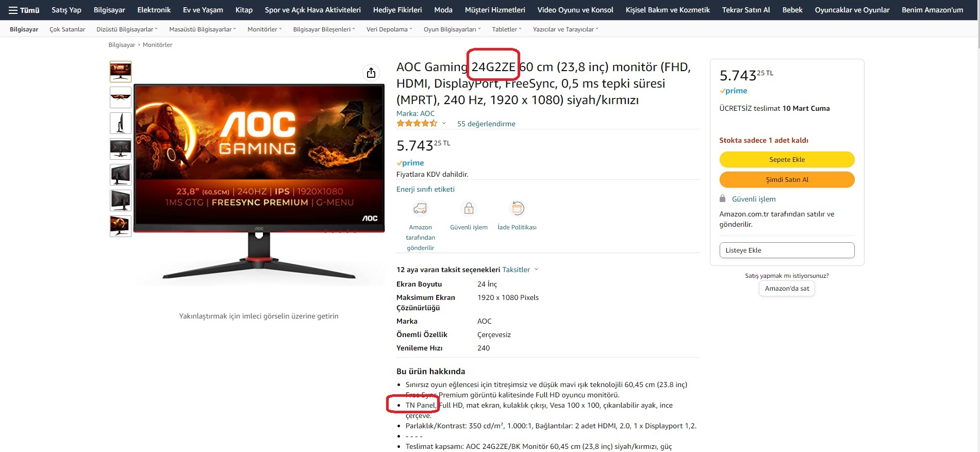This screenshot has height=452, width=980.
Task: Open the Tümü hamburger menu
Action: (24, 10)
